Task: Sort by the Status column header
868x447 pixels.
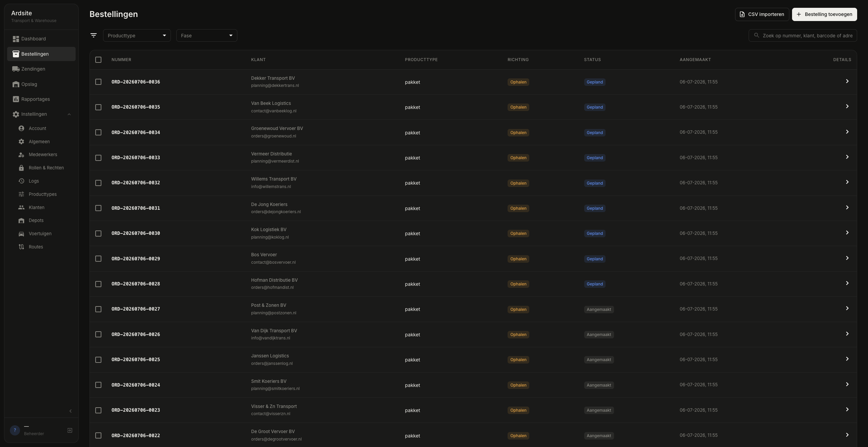Action: 592,60
